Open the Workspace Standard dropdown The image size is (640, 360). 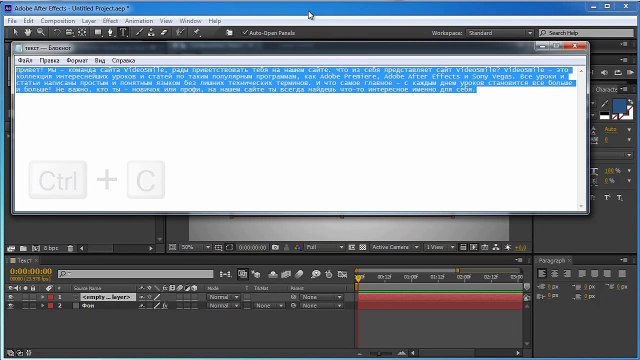(500, 33)
